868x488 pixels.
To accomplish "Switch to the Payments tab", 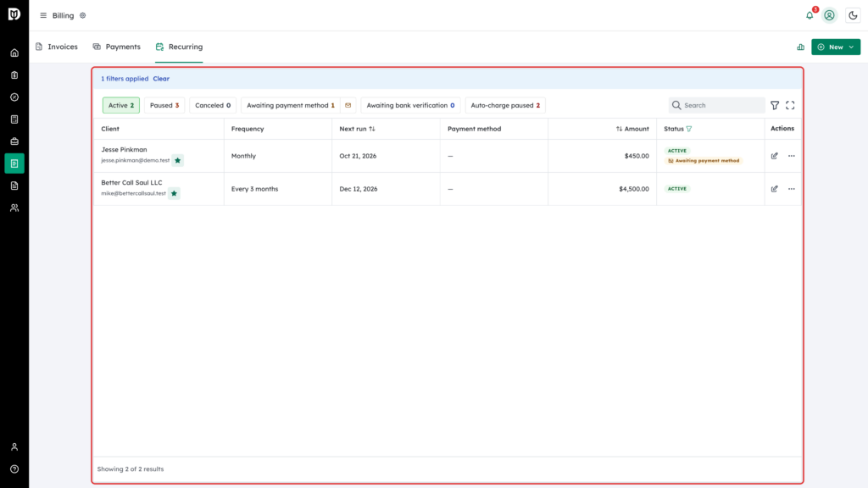I will (116, 47).
